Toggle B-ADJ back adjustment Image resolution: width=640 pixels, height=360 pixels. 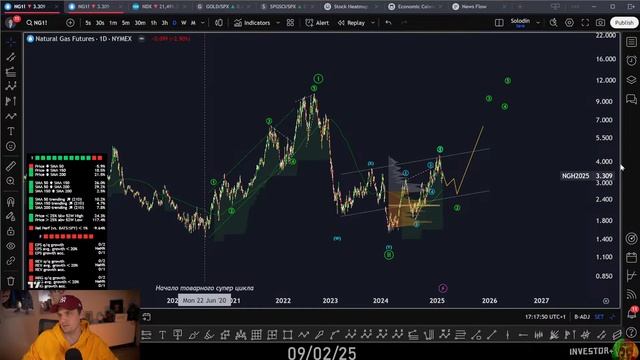(582, 317)
